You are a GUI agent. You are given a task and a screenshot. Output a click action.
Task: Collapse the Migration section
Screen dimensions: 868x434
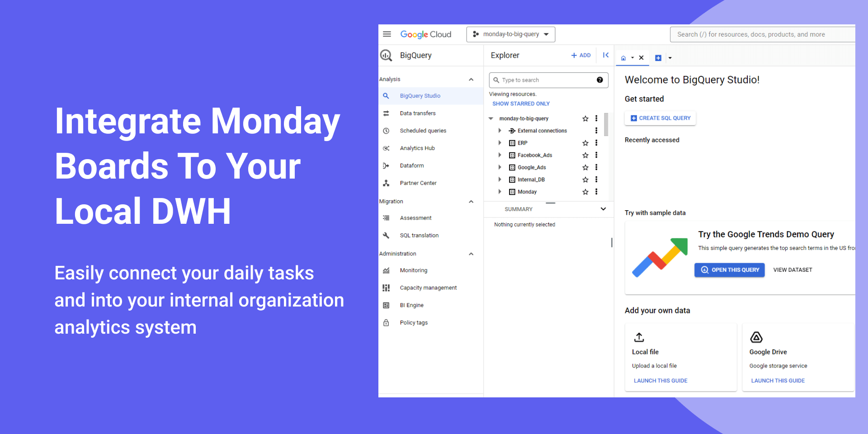471,202
